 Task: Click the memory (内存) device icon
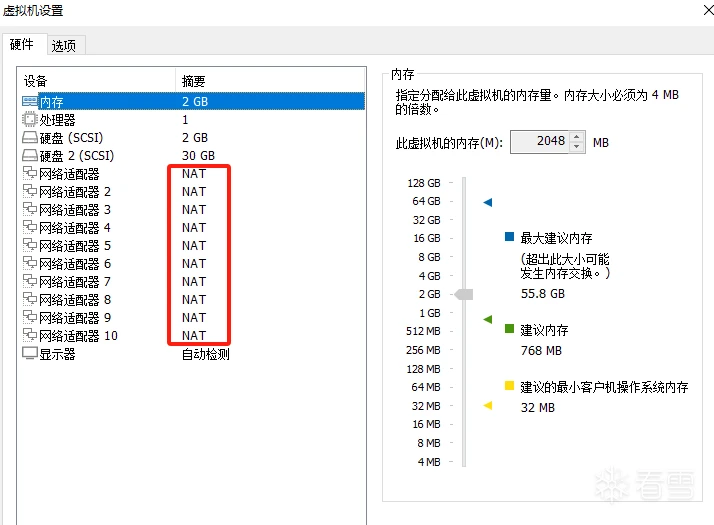click(30, 101)
